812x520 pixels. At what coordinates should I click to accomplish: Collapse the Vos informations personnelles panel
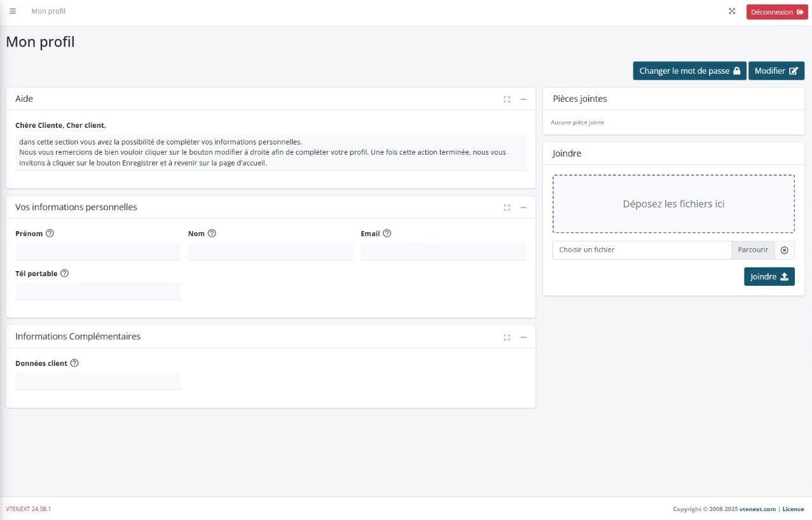click(523, 207)
